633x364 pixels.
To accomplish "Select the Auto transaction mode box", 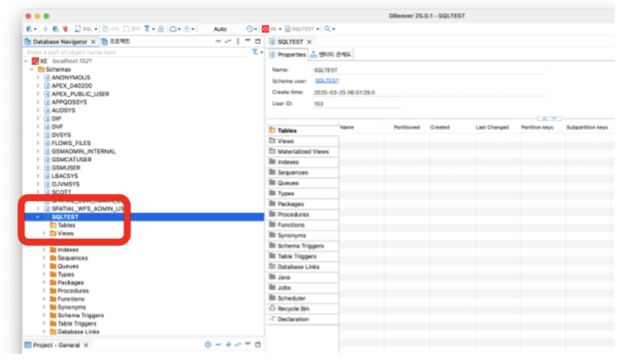I will point(220,29).
